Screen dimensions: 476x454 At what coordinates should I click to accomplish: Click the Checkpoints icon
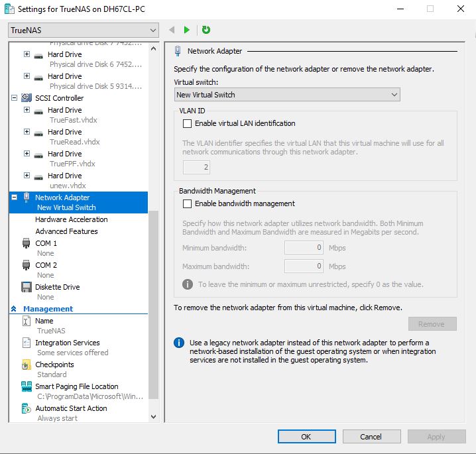27,365
